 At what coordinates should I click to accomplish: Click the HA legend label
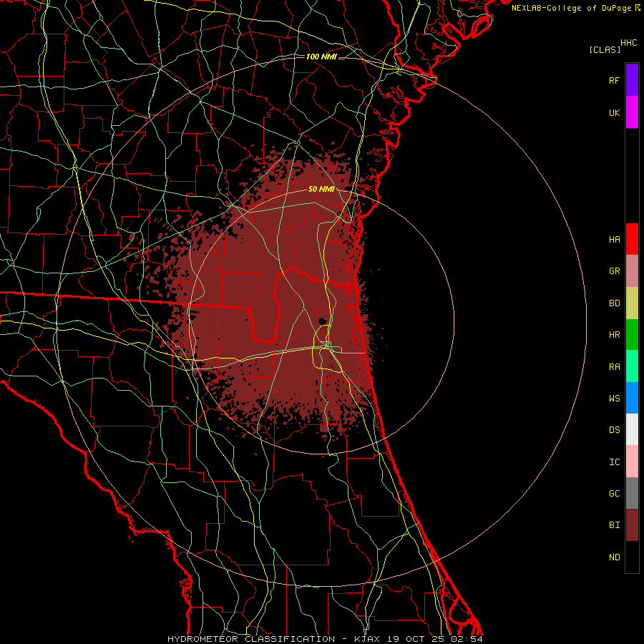[x=614, y=239]
